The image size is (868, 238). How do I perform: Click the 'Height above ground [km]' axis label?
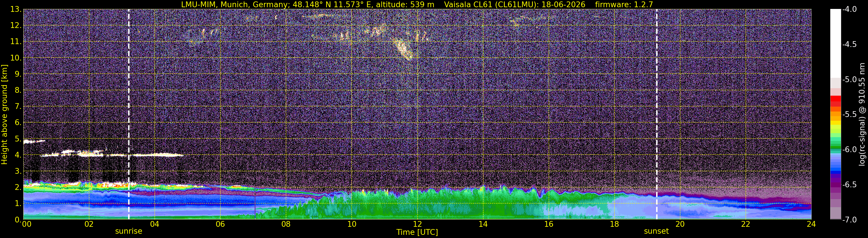pos(4,114)
